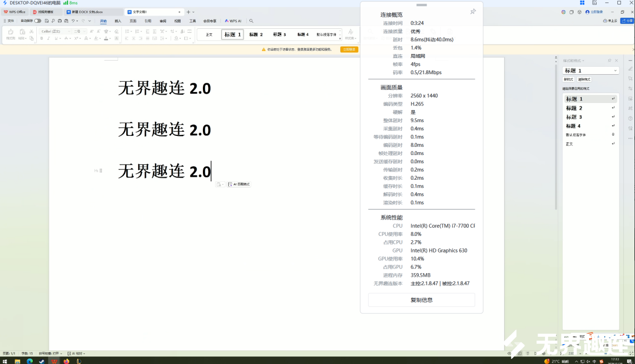
Task: Click the WPS icon in taskbar
Action: click(54, 361)
